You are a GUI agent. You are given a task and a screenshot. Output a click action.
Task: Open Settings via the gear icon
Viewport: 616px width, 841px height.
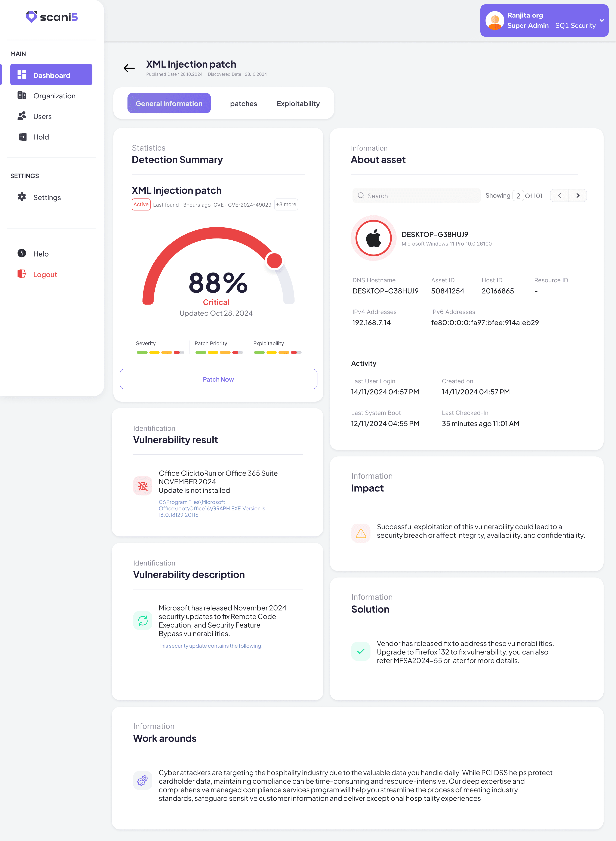pos(22,197)
